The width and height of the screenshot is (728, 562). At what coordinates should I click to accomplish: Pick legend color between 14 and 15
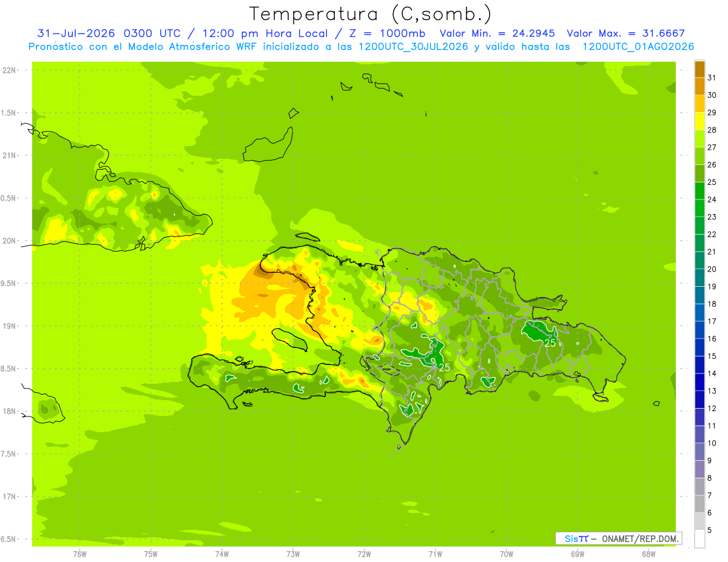(699, 364)
